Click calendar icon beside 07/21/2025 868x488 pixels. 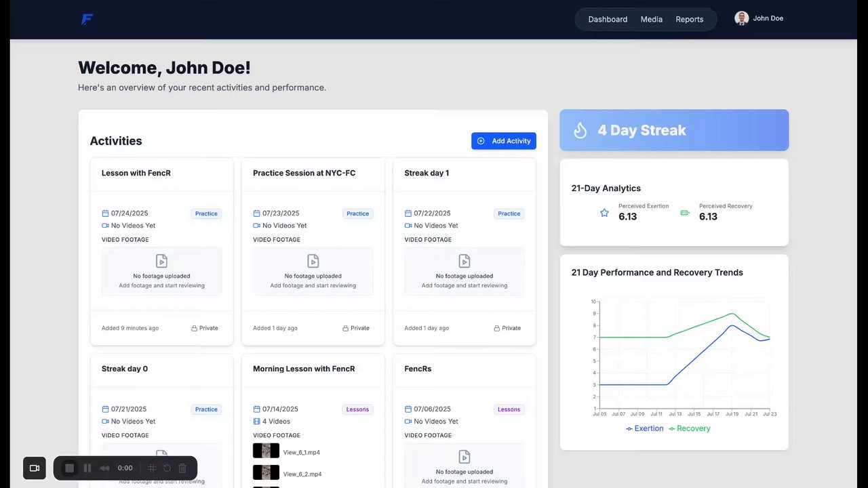[105, 409]
